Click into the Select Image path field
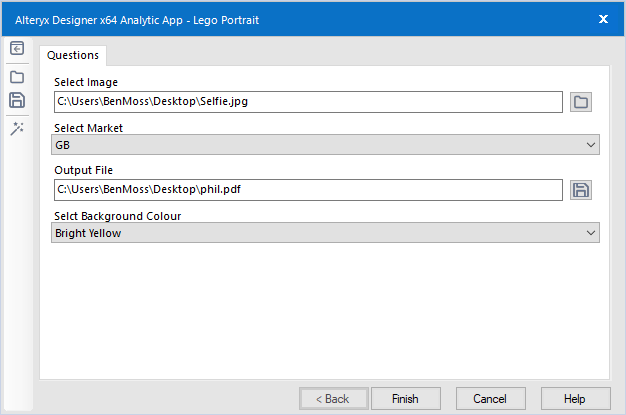Image resolution: width=626 pixels, height=415 pixels. coord(308,102)
